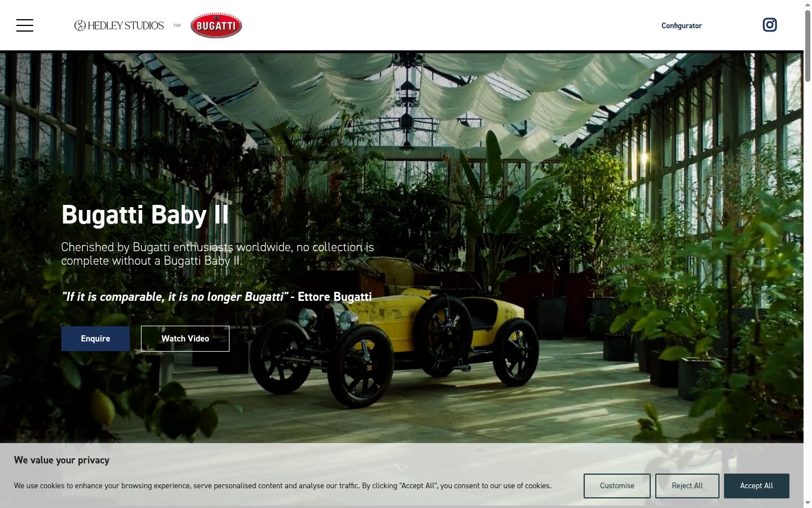Open the hamburger navigation menu
This screenshot has width=812, height=508.
point(25,25)
